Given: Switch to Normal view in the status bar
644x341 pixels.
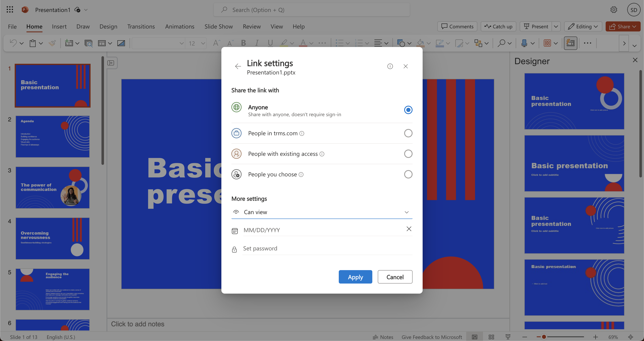Looking at the screenshot, I should pyautogui.click(x=474, y=337).
